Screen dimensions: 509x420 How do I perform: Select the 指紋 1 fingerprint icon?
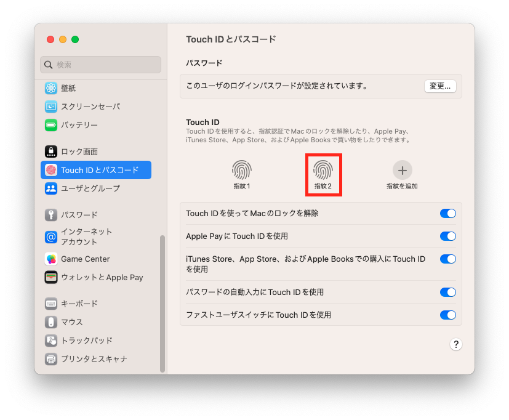pos(242,170)
